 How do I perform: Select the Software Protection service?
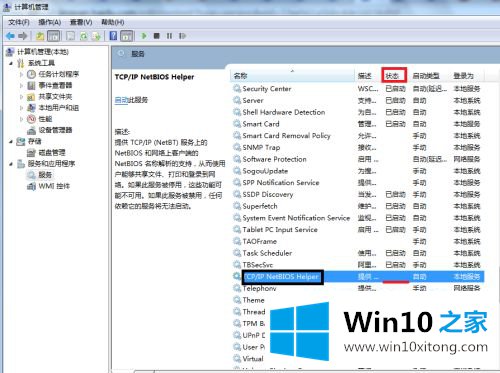(x=358, y=159)
